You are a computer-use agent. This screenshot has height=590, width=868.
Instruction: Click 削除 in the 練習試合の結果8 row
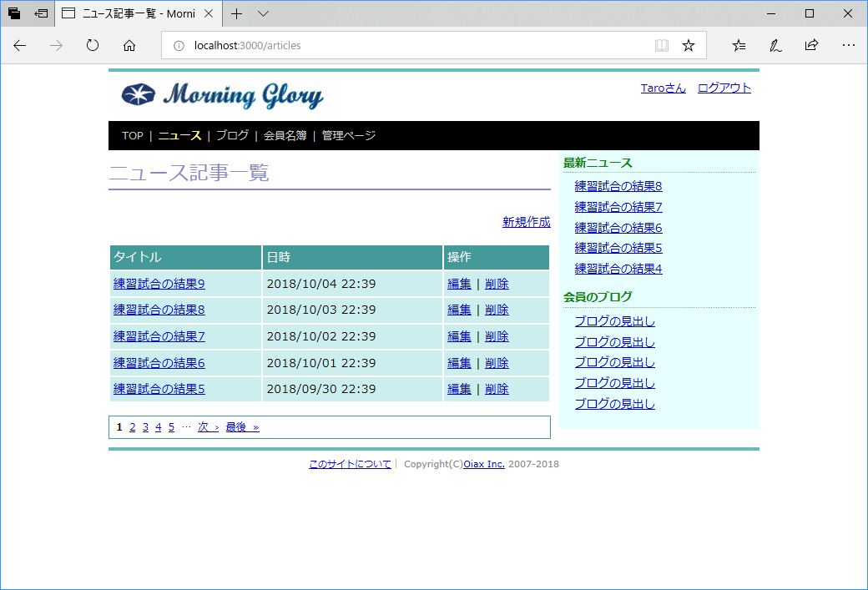tap(497, 310)
